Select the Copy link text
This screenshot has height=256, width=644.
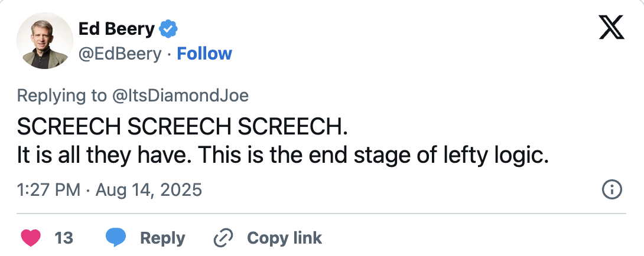(284, 238)
